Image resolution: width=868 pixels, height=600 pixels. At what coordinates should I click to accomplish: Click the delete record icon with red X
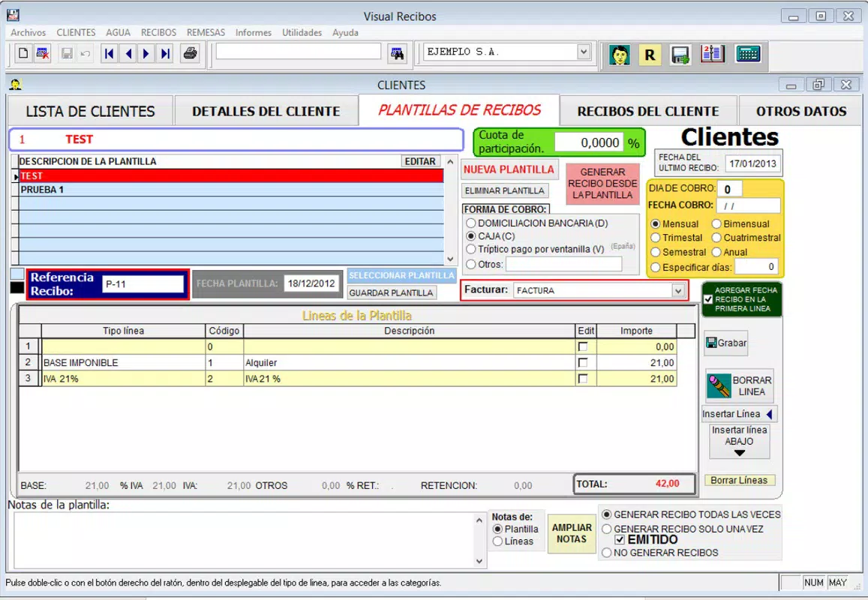(43, 54)
